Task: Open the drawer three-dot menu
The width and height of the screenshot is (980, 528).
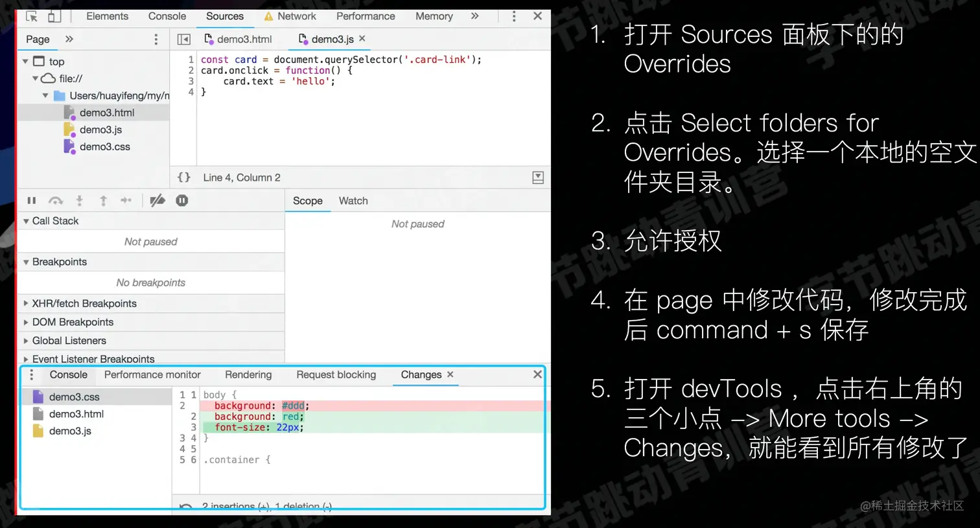Action: 31,375
